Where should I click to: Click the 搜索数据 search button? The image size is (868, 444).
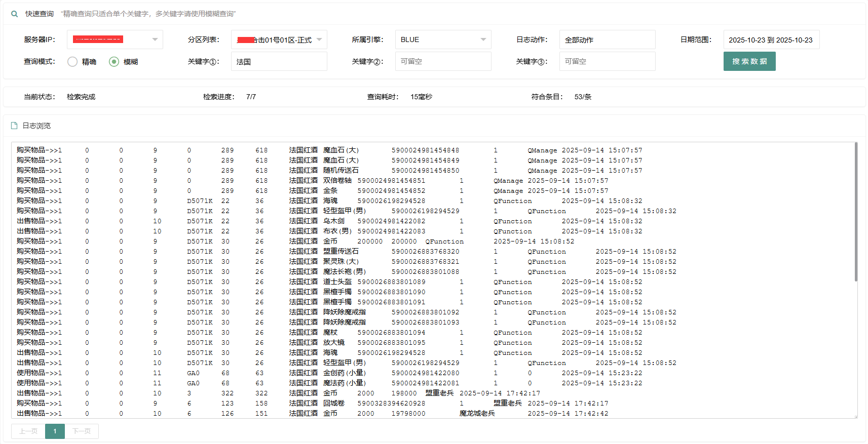click(x=749, y=61)
